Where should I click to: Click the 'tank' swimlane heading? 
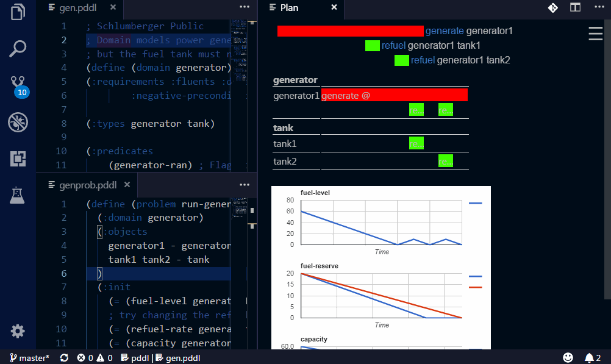click(283, 128)
